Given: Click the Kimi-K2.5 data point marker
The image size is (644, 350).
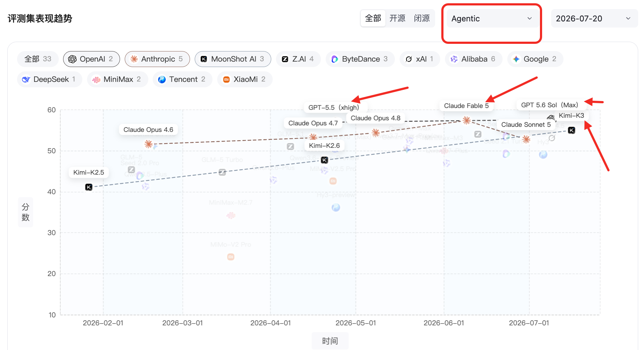Looking at the screenshot, I should tap(89, 187).
